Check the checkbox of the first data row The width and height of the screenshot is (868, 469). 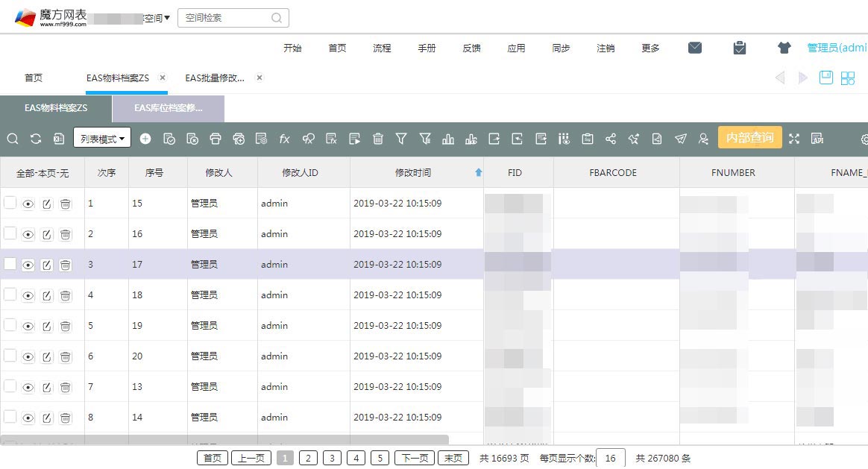[11, 203]
